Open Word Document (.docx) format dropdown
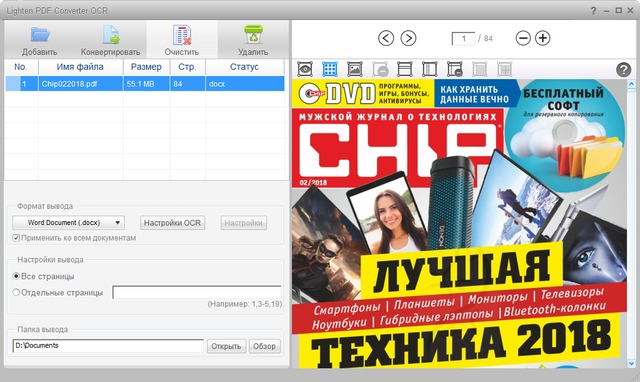 (x=69, y=223)
